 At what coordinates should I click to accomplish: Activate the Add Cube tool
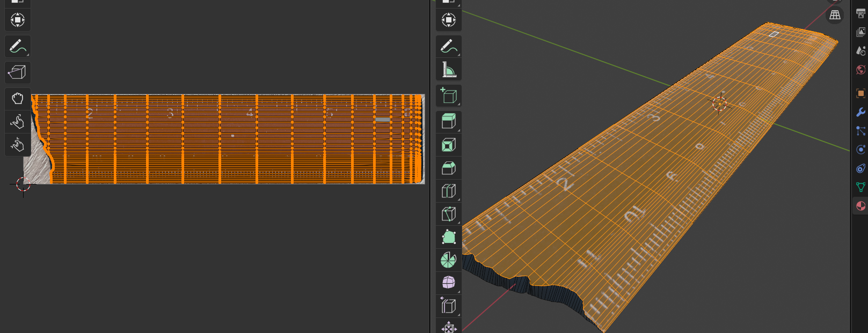(x=448, y=96)
